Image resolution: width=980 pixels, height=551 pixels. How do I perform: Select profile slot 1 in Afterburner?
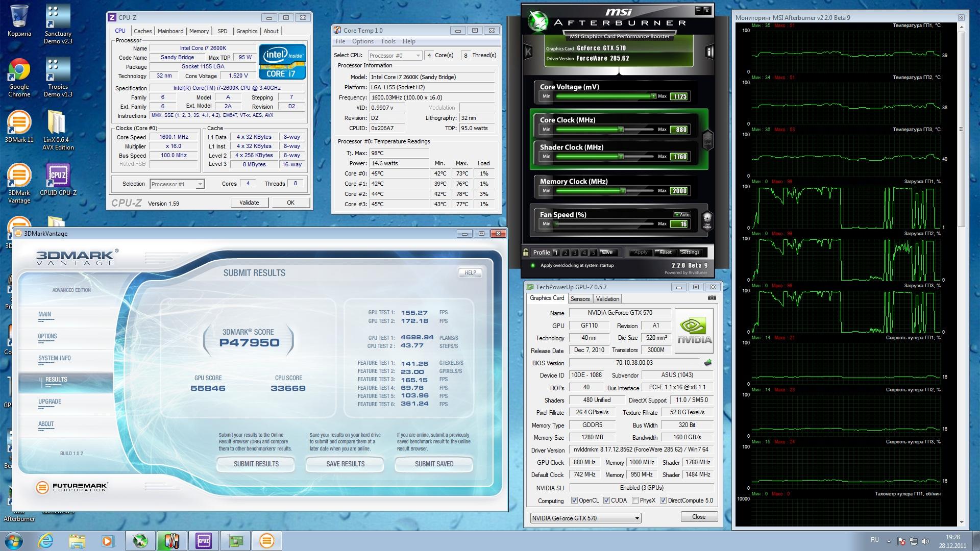[x=556, y=253]
